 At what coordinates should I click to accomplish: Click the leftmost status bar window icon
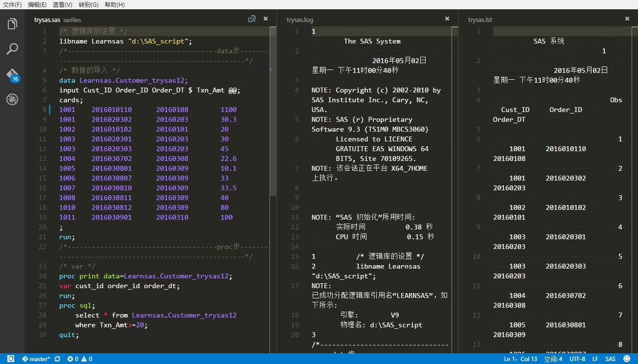coord(11,359)
